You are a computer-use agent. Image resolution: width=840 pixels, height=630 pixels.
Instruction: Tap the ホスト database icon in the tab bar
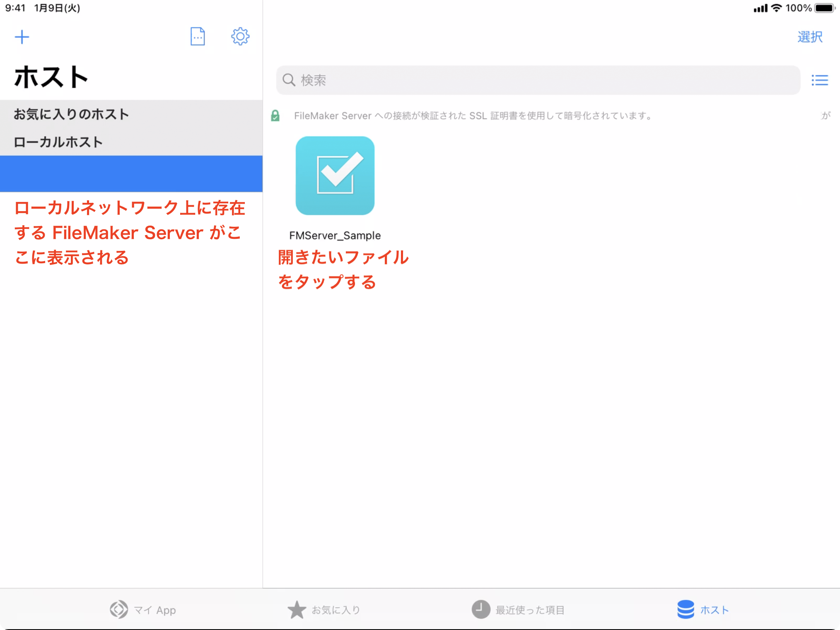click(684, 609)
